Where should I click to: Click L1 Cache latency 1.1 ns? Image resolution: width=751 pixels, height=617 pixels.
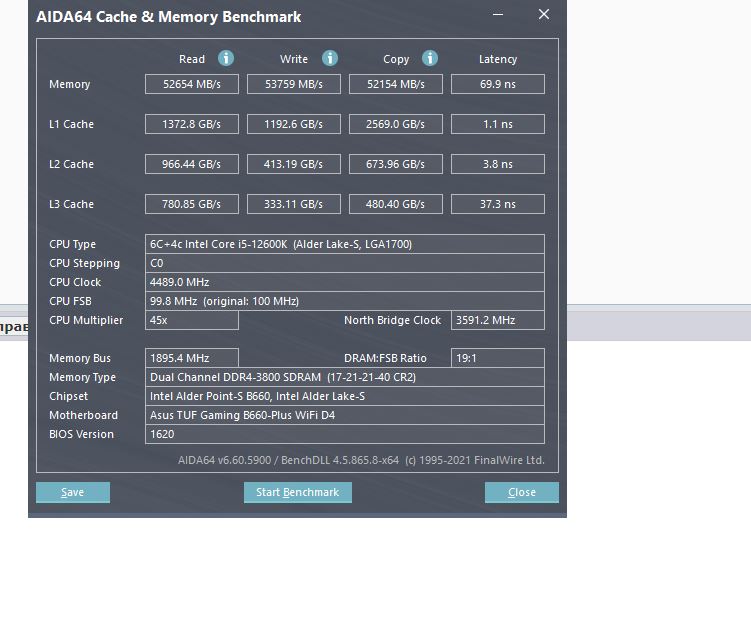click(498, 124)
